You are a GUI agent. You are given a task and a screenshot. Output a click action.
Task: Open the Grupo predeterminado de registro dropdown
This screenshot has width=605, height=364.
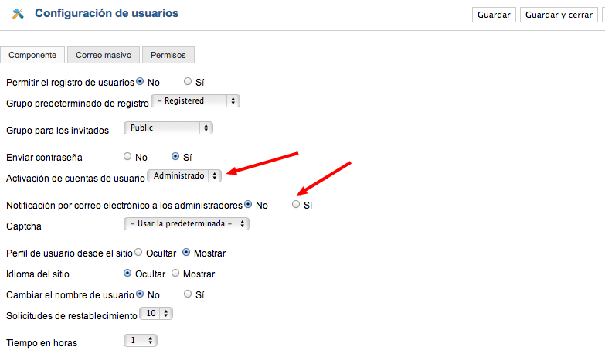[x=195, y=100]
